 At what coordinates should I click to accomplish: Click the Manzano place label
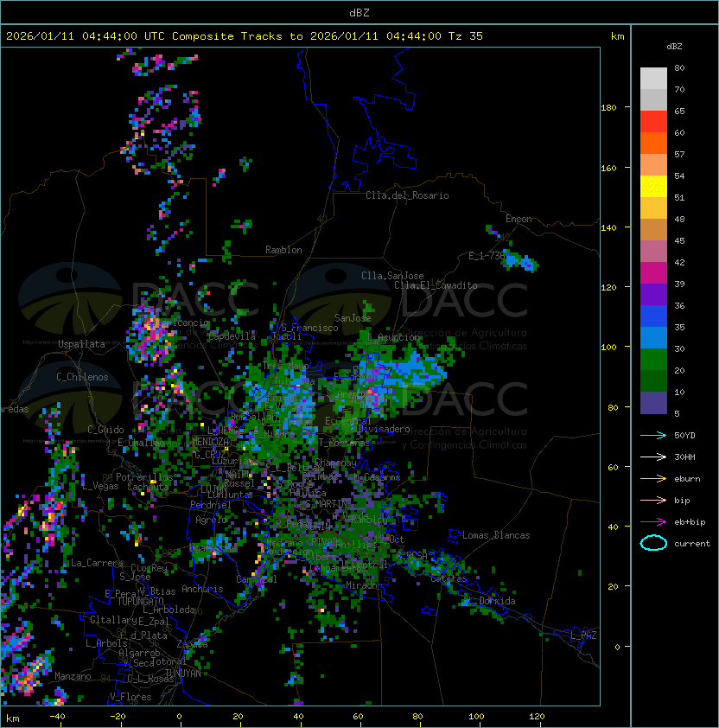tap(73, 676)
